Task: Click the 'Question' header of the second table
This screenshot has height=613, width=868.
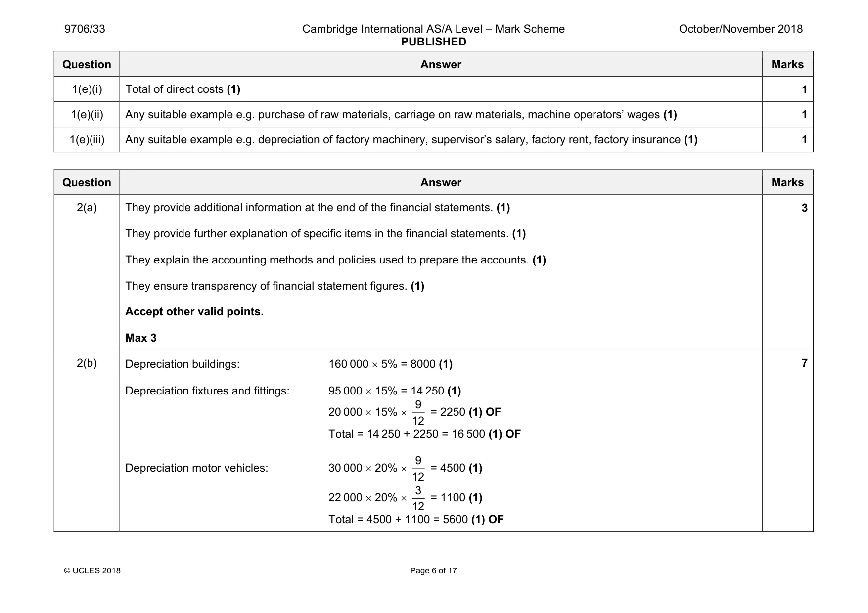Action: point(87,183)
